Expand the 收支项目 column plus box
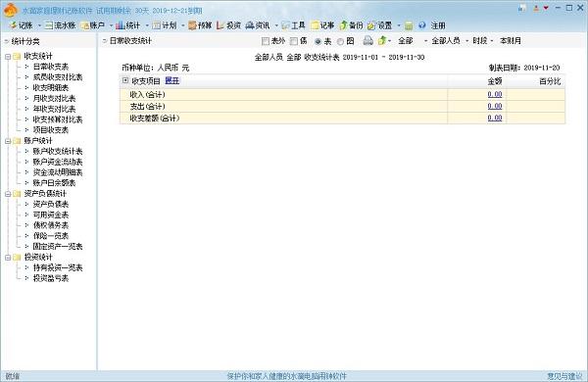 pos(125,80)
